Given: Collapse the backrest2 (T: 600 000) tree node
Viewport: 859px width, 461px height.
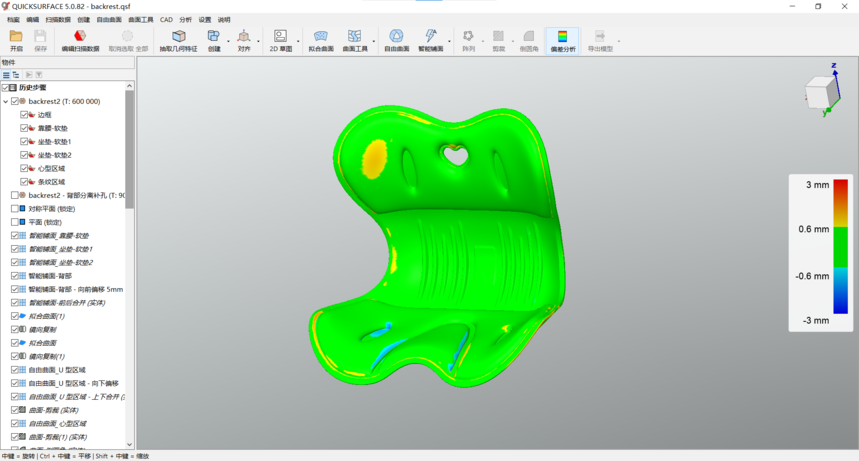Looking at the screenshot, I should (5, 101).
